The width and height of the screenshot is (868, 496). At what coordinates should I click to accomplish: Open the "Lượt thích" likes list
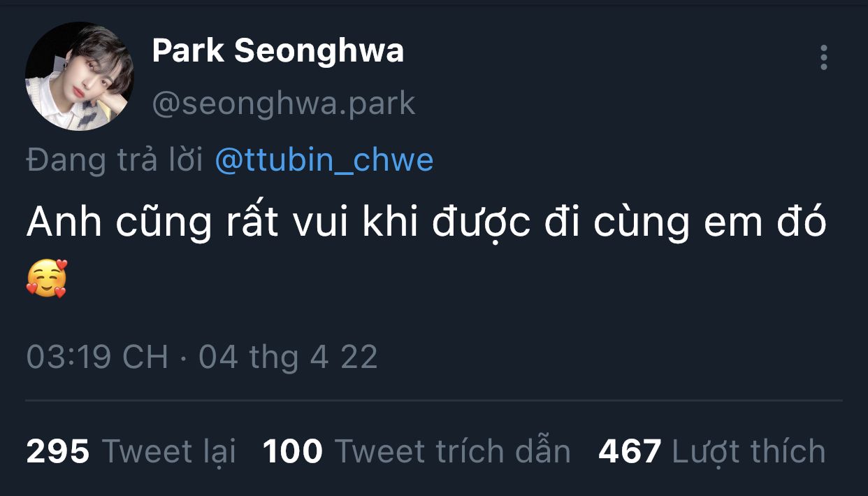(748, 451)
